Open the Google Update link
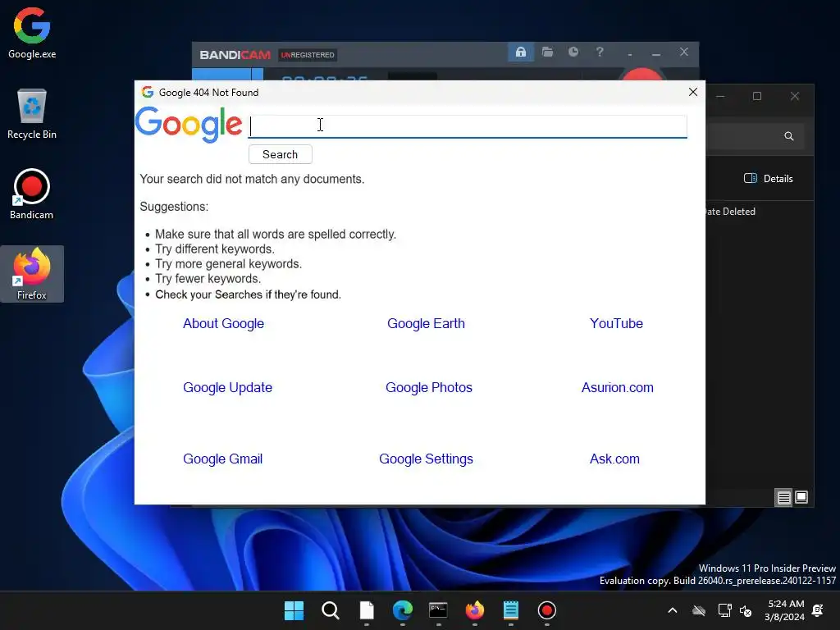The height and width of the screenshot is (630, 840). pos(228,387)
